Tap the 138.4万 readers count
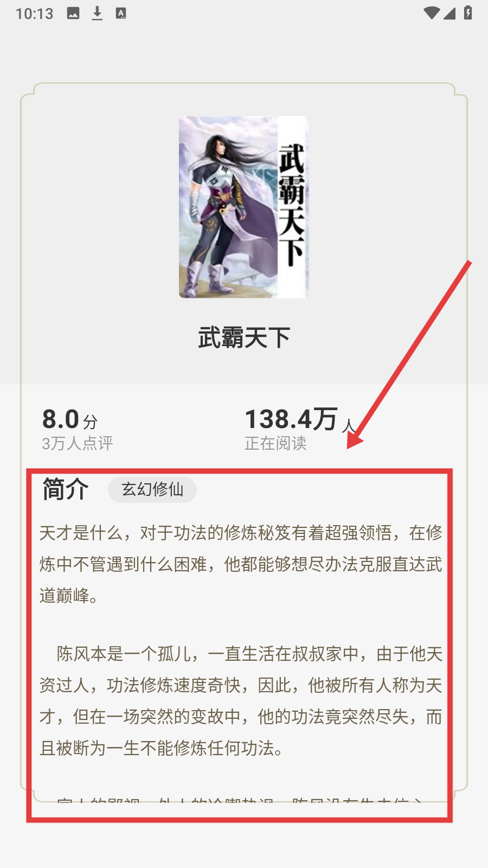488x868 pixels. pos(291,419)
